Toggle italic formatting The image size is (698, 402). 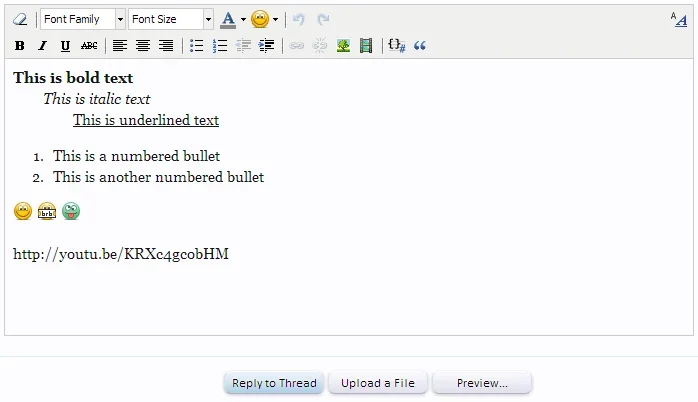click(x=42, y=45)
